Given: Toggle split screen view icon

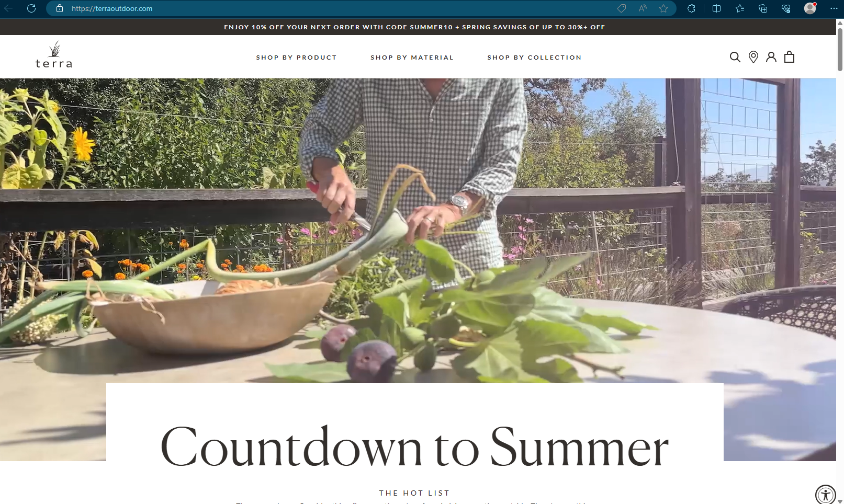Looking at the screenshot, I should click(x=717, y=8).
